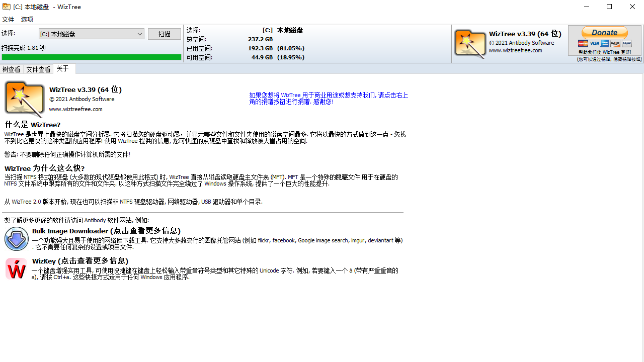Click the Donate button
Screen dimensions: 644x362
pos(604,32)
